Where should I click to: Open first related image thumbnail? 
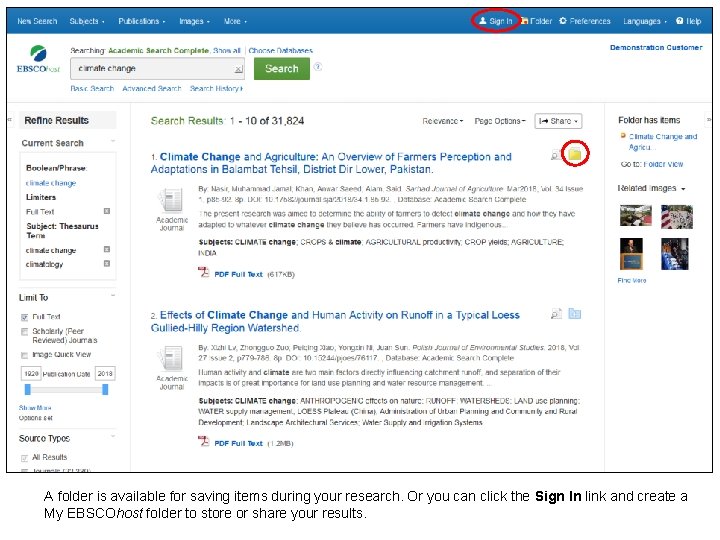pos(635,216)
